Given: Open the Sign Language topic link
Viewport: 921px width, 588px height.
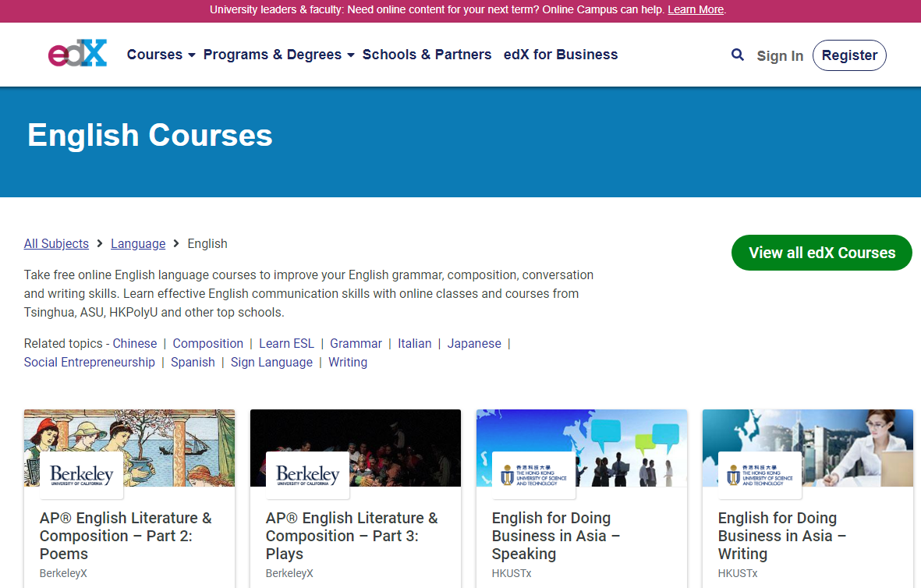Looking at the screenshot, I should pyautogui.click(x=271, y=363).
